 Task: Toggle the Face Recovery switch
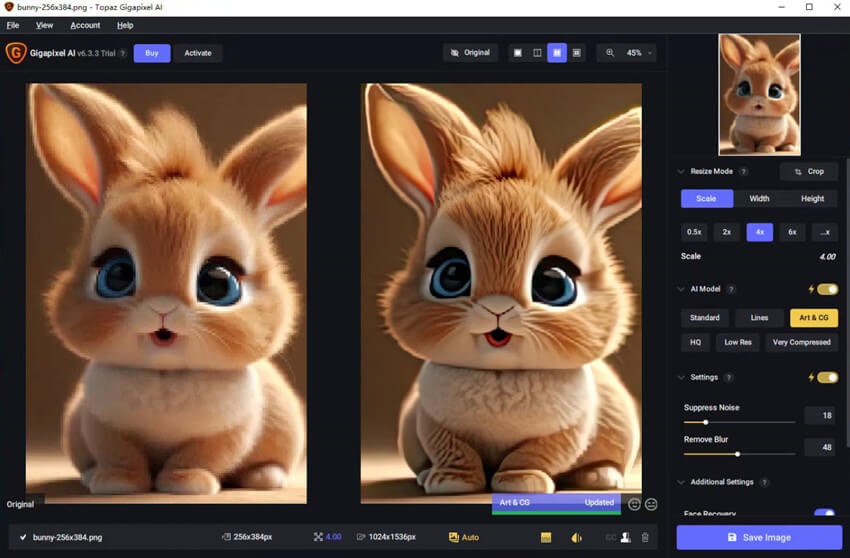825,512
